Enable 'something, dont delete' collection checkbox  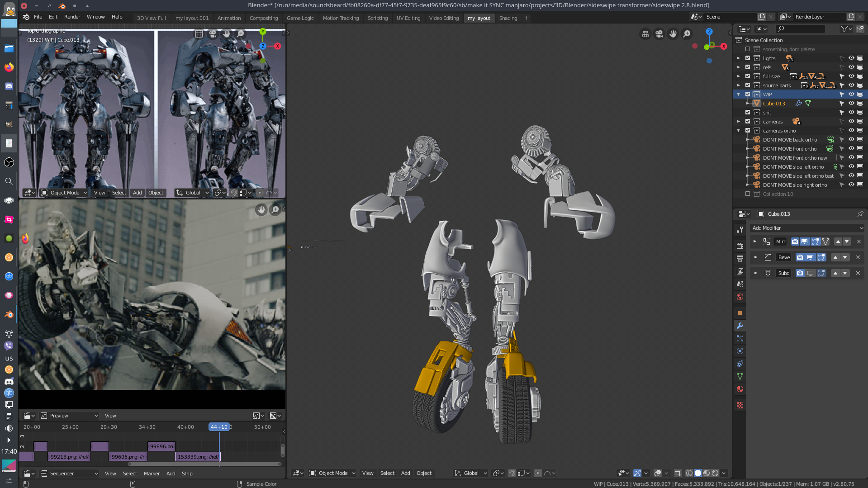[x=748, y=49]
